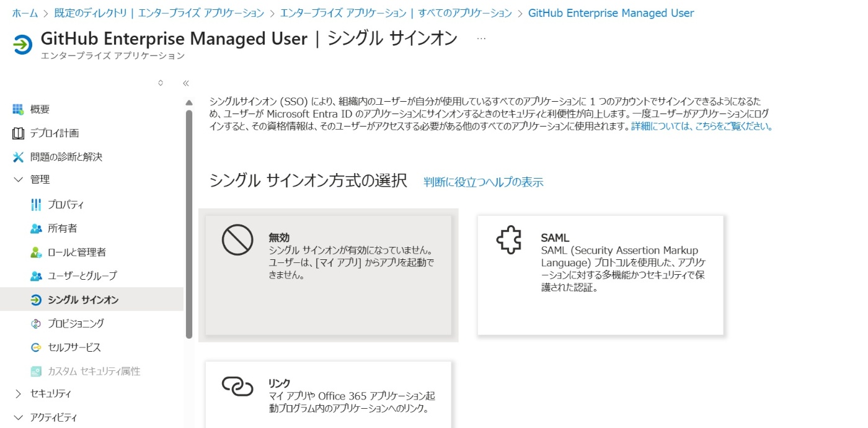The height and width of the screenshot is (428, 868).
Task: Click the プロビジョニング sync icon
Action: tap(36, 323)
